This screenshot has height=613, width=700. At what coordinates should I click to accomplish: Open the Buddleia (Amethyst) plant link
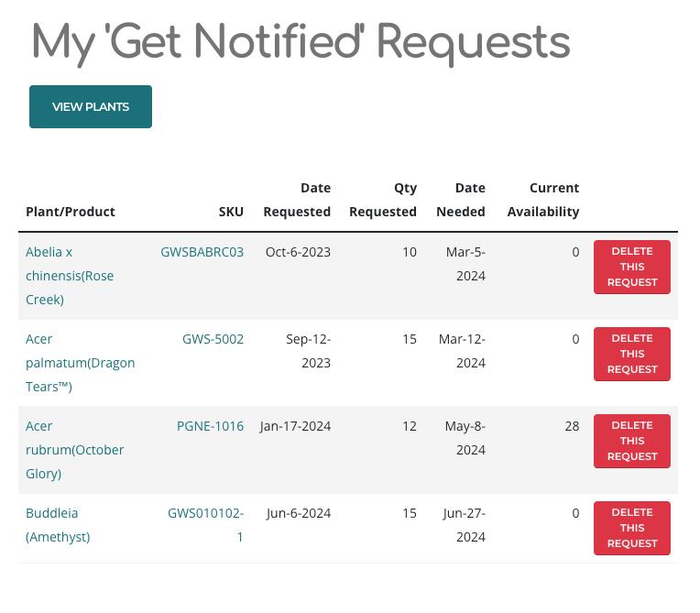pos(58,524)
